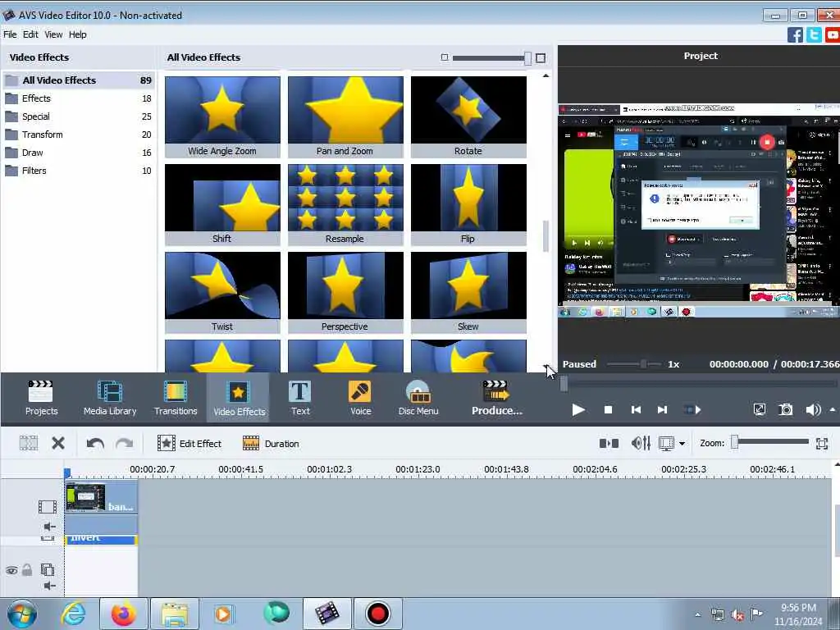Click the Produce button
This screenshot has height=630, width=840.
tap(496, 398)
